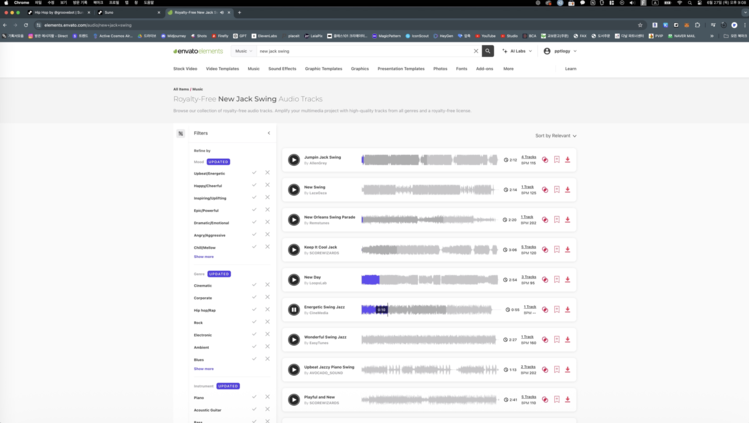Screen dimensions: 749x423
Task: Download the Keep It Cool Jack track
Action: point(567,250)
